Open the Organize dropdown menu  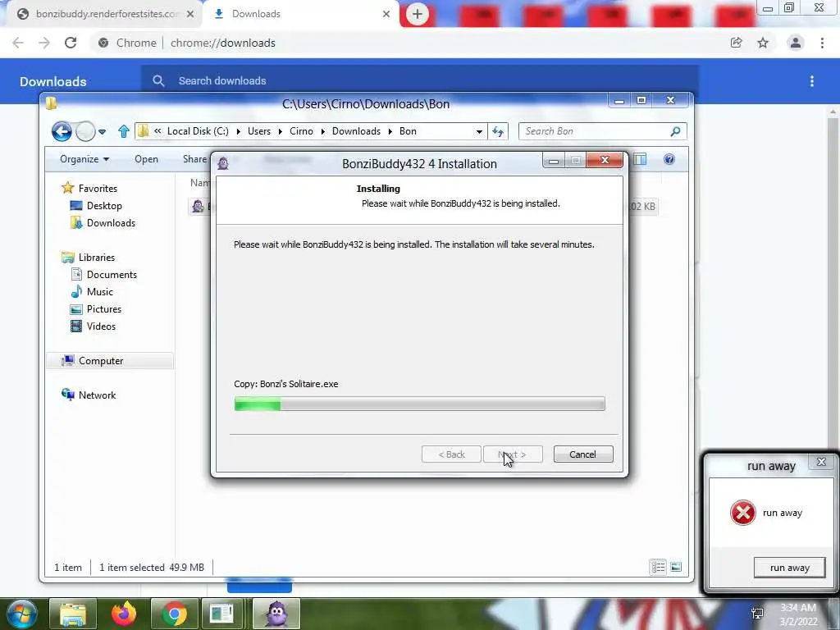pyautogui.click(x=84, y=159)
